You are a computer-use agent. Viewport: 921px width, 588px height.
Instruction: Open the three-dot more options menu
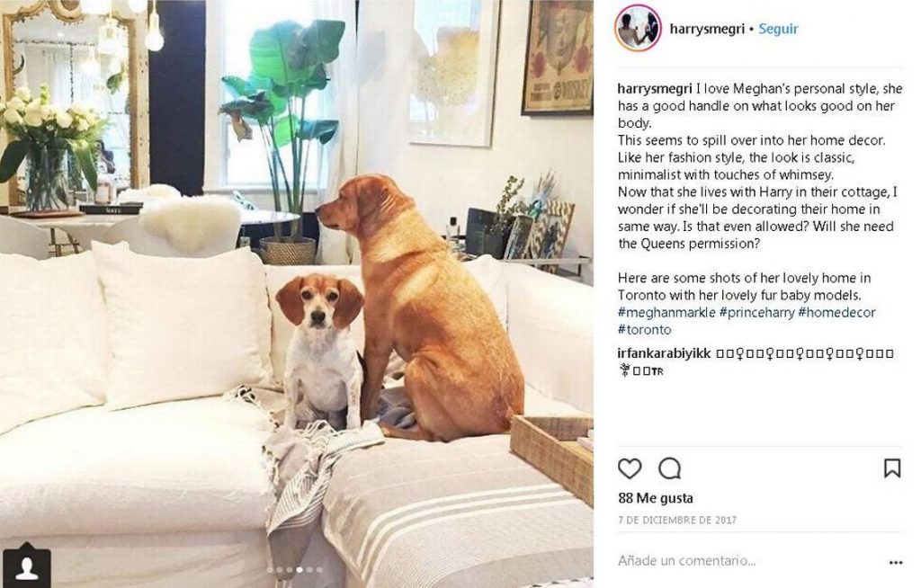[896, 562]
